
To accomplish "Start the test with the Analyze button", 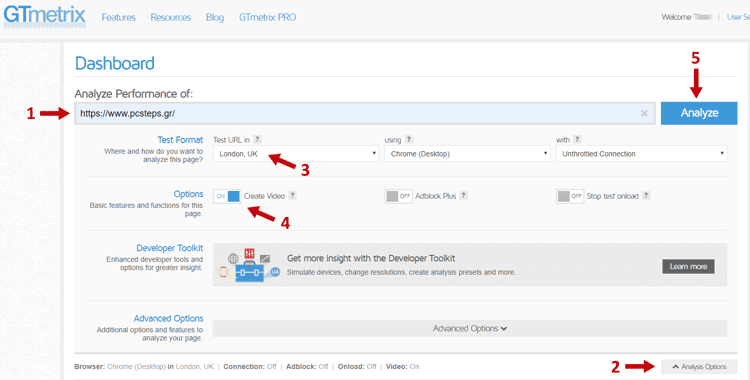I will 699,113.
